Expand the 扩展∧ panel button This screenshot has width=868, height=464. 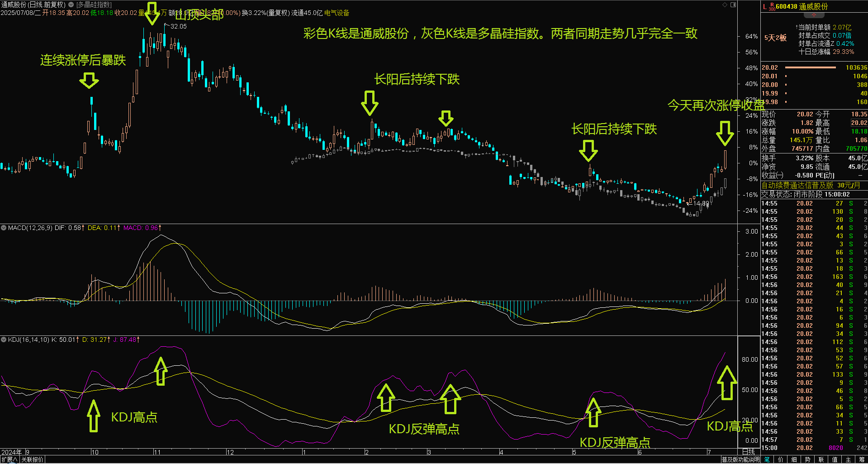point(9,459)
